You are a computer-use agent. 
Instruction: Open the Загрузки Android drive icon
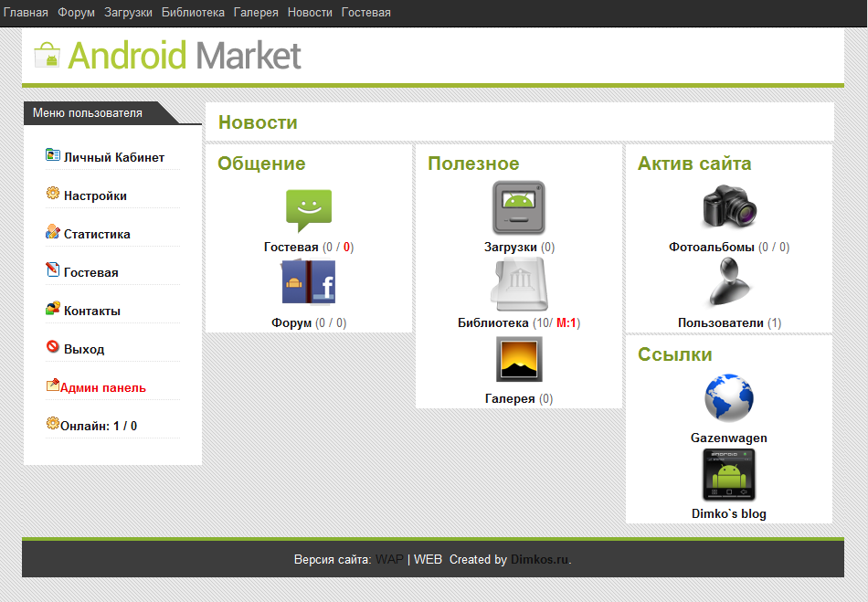point(519,207)
